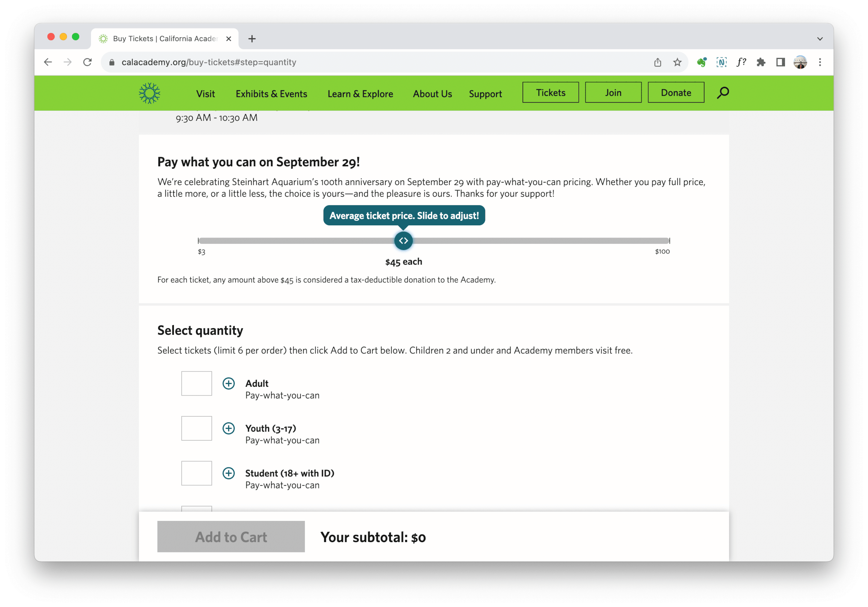Reload the page
The image size is (868, 607).
point(87,62)
